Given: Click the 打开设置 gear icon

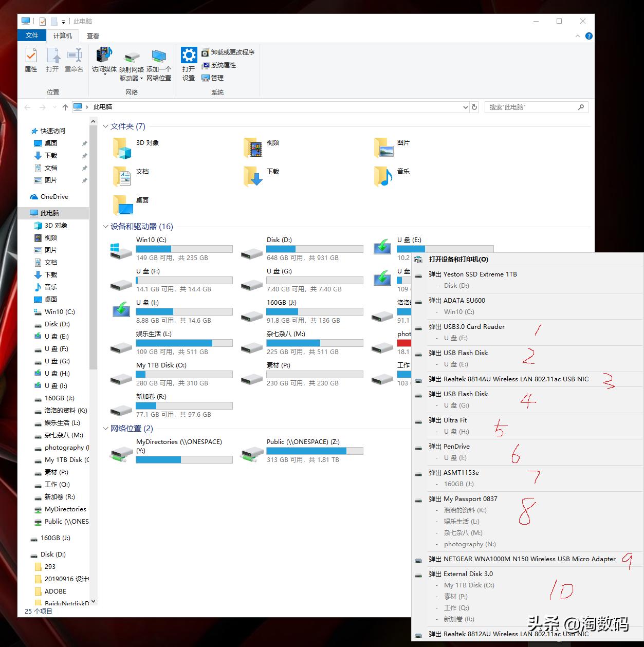Looking at the screenshot, I should 189,64.
